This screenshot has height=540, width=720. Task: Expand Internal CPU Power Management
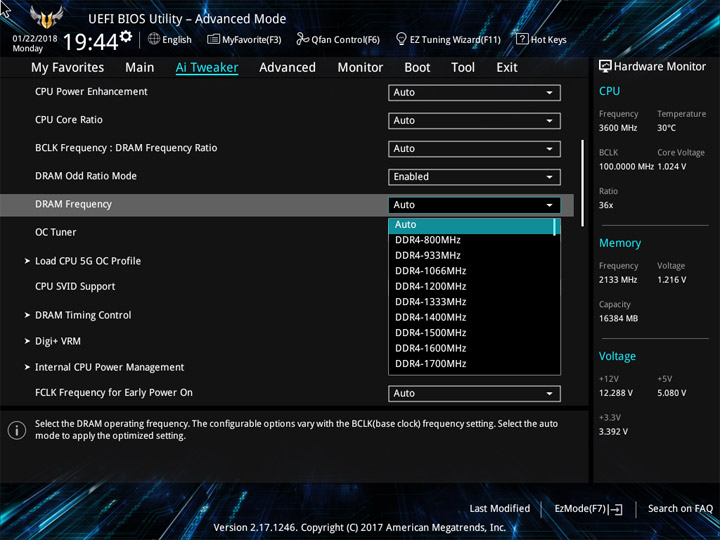(104, 367)
